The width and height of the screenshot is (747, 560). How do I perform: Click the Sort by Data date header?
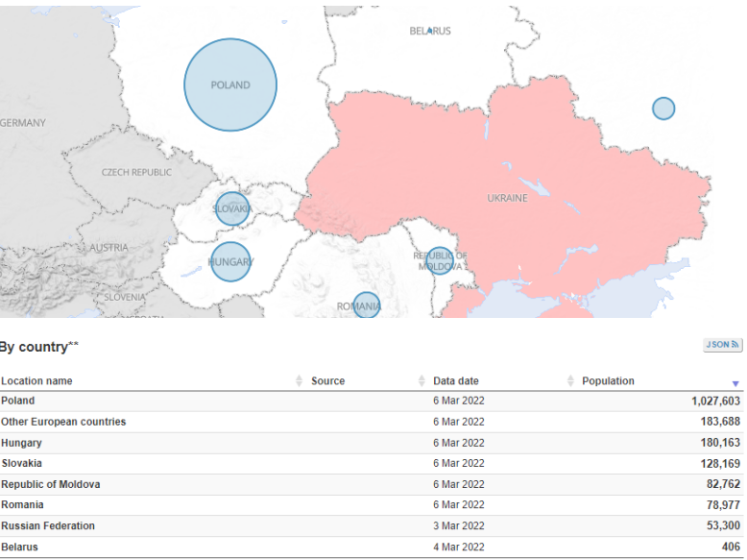point(456,381)
